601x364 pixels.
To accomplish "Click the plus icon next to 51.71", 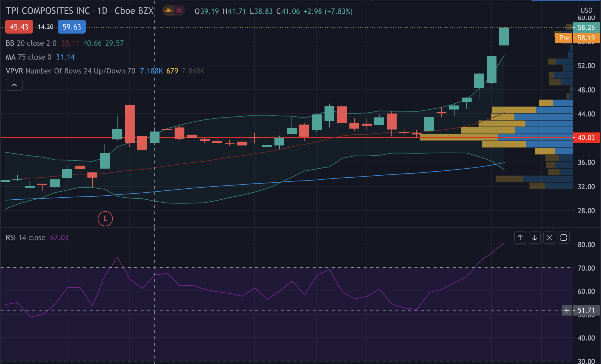I will coord(567,310).
